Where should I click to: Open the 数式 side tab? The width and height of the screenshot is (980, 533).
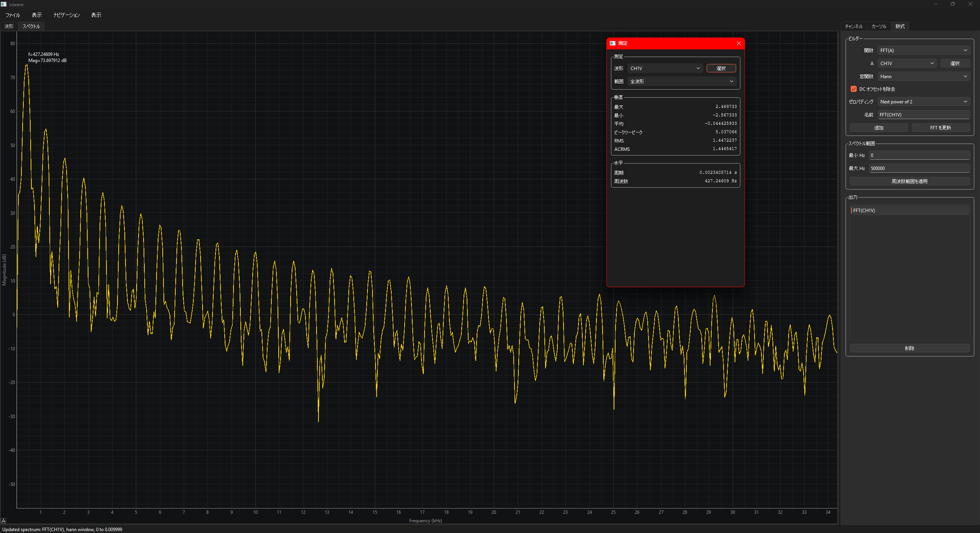point(900,26)
